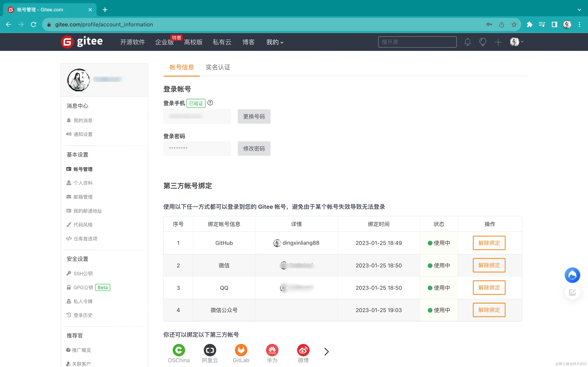Open the notifications bell icon
588x367 pixels.
(467, 42)
